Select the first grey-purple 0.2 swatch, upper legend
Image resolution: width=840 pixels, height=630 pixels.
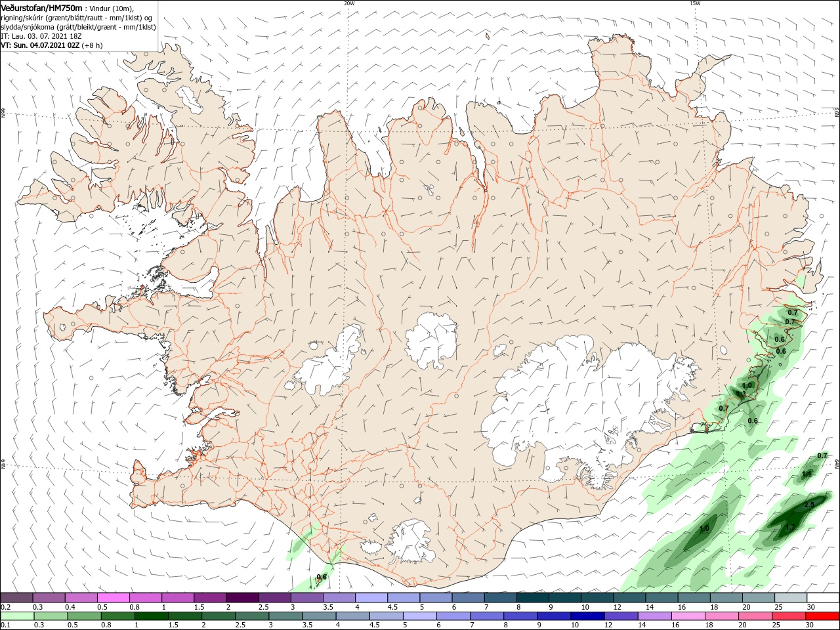[x=16, y=598]
